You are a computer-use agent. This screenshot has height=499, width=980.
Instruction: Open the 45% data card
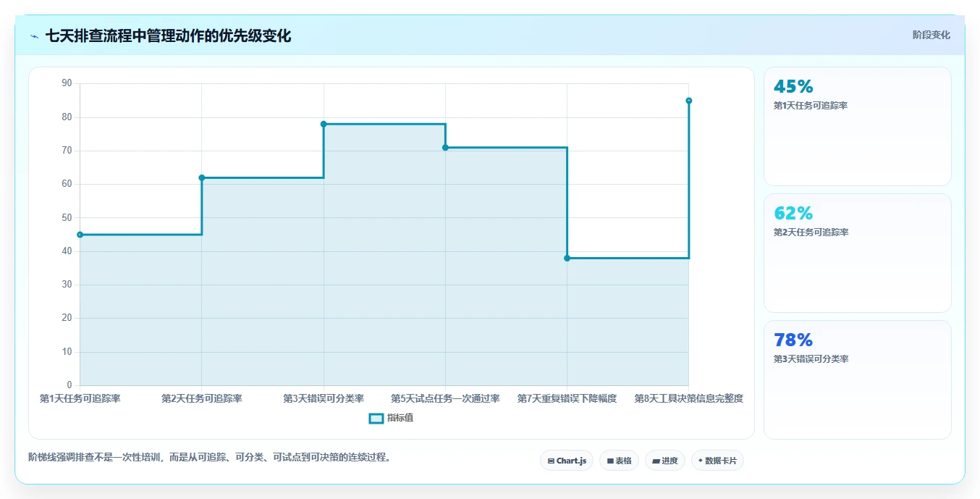click(x=858, y=127)
